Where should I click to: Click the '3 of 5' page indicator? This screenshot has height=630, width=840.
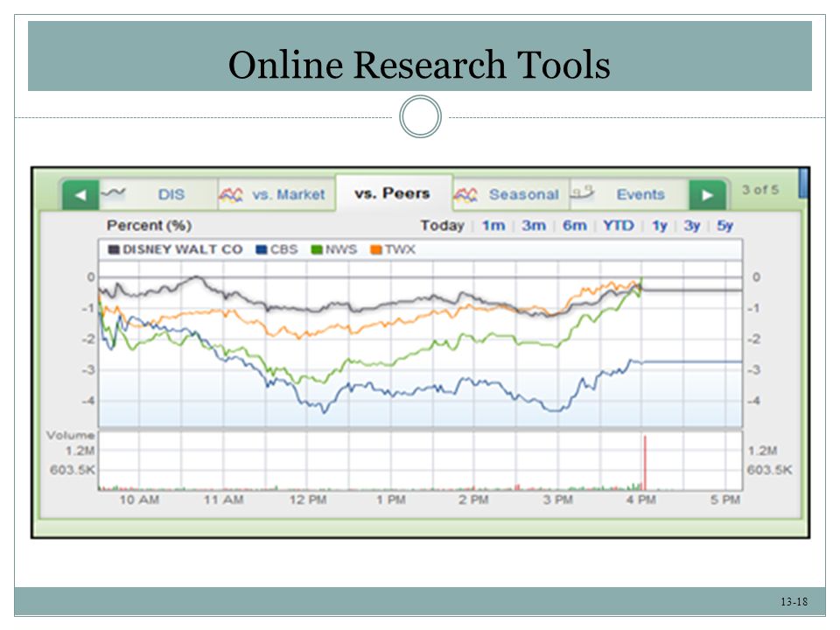[x=760, y=190]
